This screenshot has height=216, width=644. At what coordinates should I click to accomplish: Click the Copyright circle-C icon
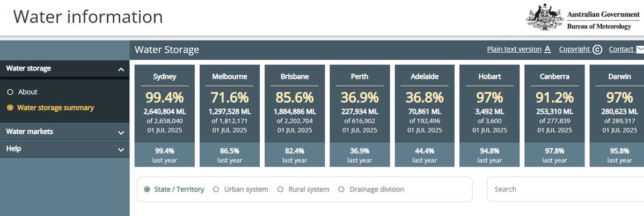[597, 49]
